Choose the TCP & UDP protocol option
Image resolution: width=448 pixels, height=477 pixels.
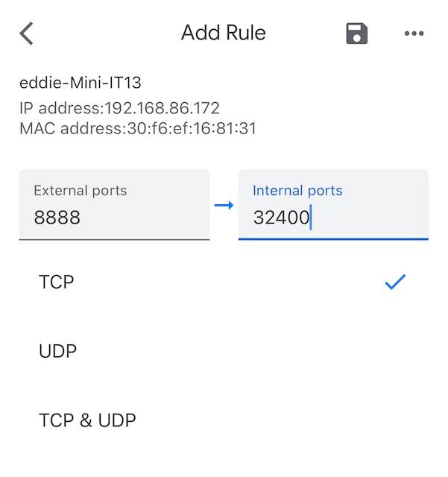(87, 420)
